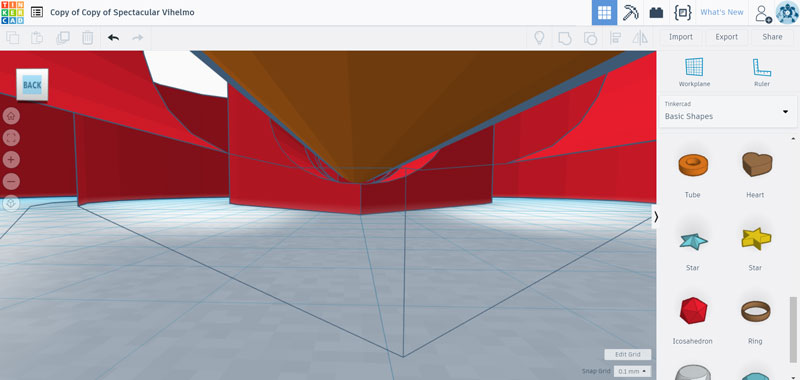
Task: Open the What's New link
Action: pos(721,12)
